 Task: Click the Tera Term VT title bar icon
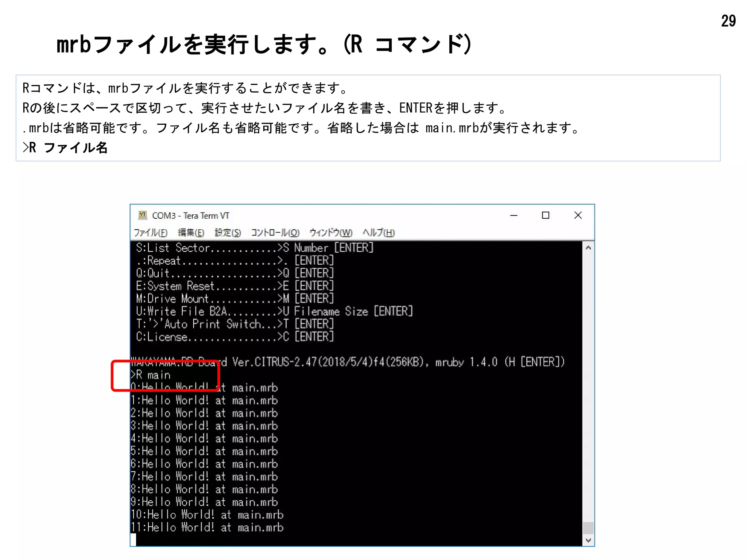click(143, 215)
